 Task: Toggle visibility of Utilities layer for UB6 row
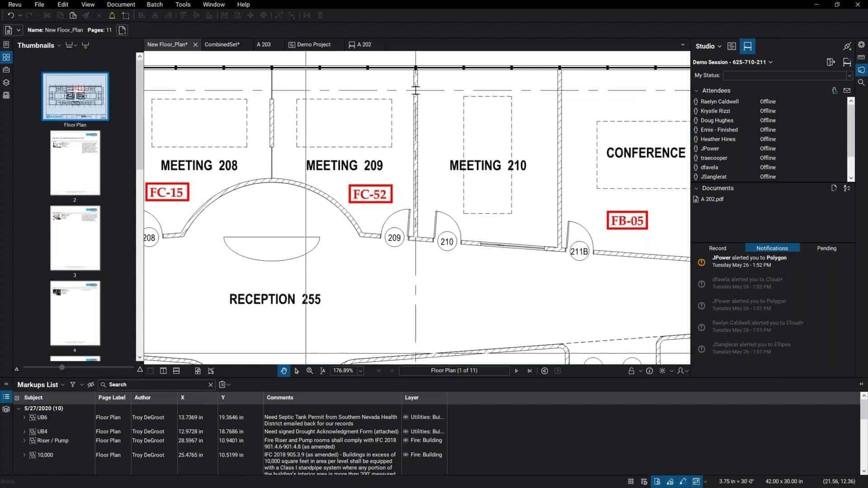click(406, 418)
